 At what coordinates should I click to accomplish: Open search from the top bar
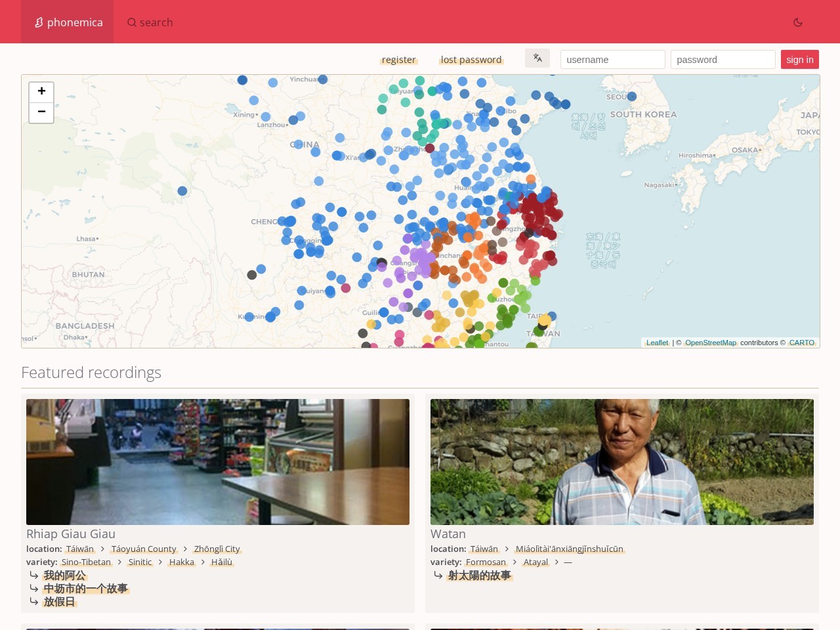(x=150, y=22)
